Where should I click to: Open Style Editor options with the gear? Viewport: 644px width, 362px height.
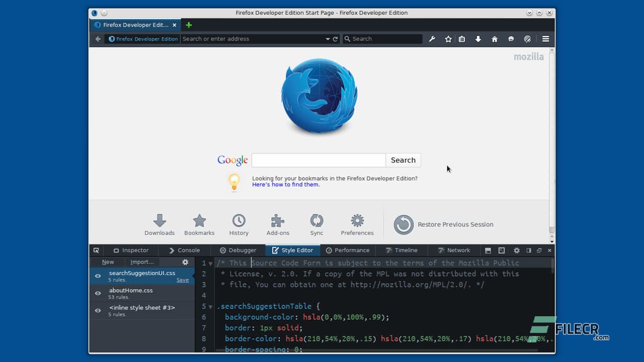(185, 262)
